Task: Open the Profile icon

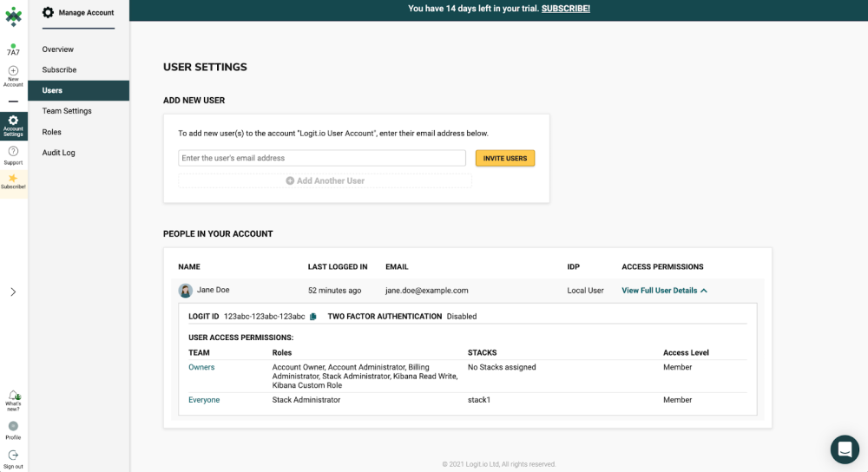Action: (x=13, y=426)
